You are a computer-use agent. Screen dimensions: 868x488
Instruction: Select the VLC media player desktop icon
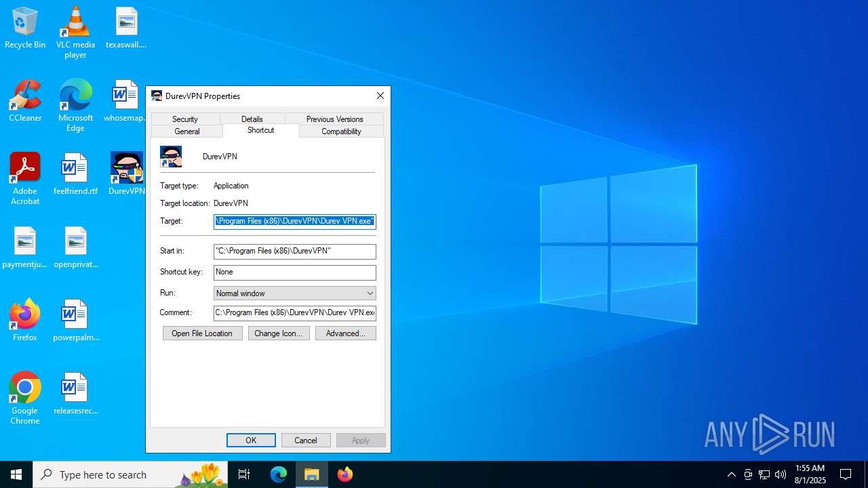pos(75,33)
